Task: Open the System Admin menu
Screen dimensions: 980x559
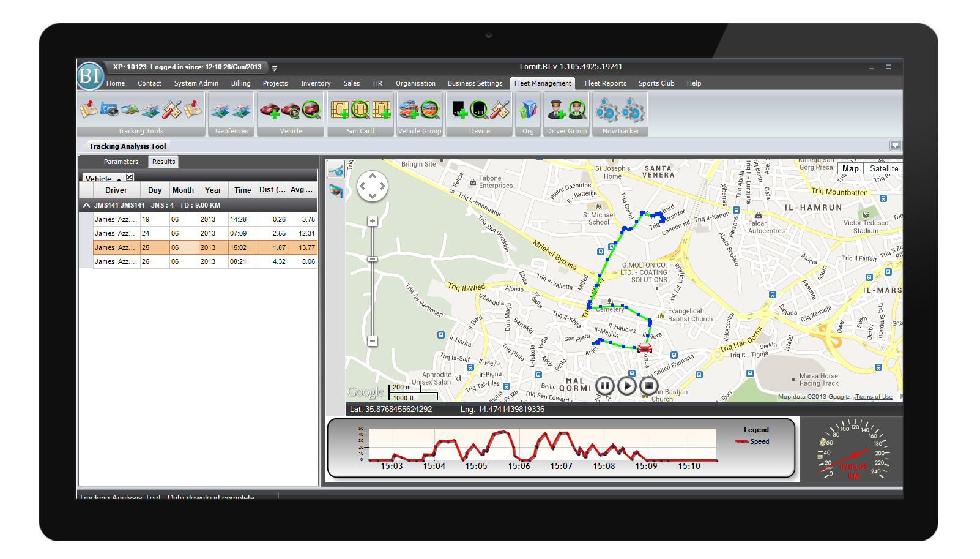Action: tap(196, 83)
